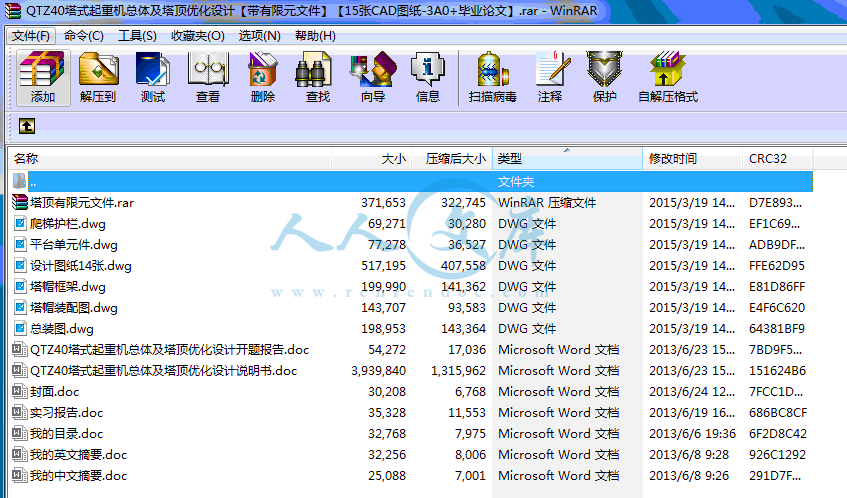The height and width of the screenshot is (498, 847).
Task: Select the file 设计图纸14张.dwg
Action: (x=81, y=266)
